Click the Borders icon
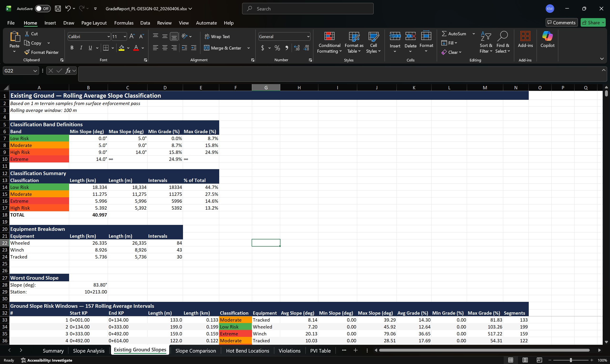Image resolution: width=610 pixels, height=364 pixels. pos(106,48)
